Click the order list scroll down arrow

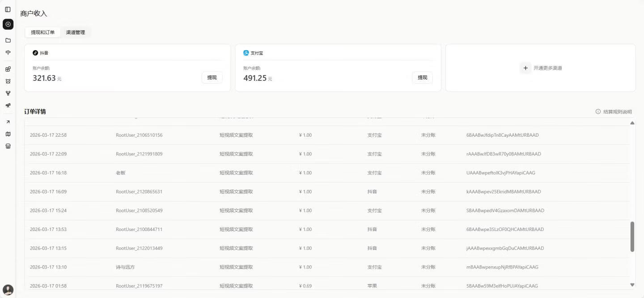click(632, 285)
